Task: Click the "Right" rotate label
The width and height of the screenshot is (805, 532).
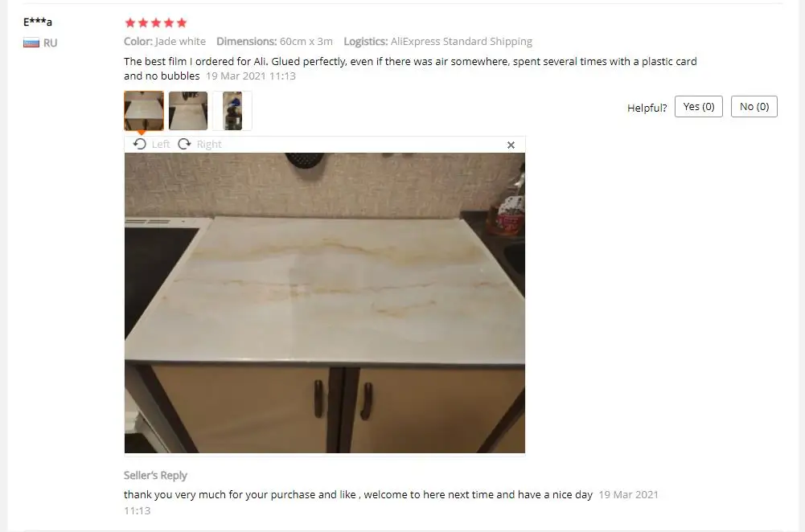Action: (x=209, y=145)
